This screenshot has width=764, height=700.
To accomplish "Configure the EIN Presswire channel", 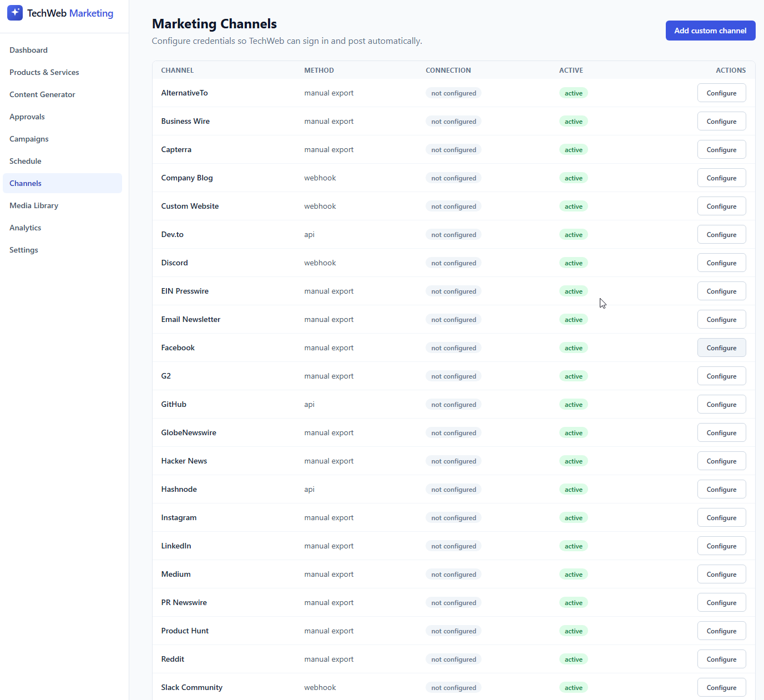I will point(721,291).
